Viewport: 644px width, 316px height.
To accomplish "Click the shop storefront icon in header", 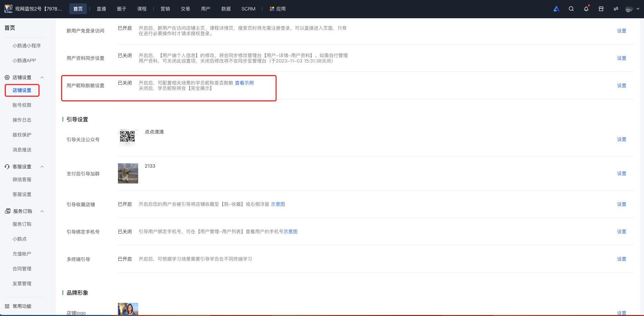I will point(601,9).
